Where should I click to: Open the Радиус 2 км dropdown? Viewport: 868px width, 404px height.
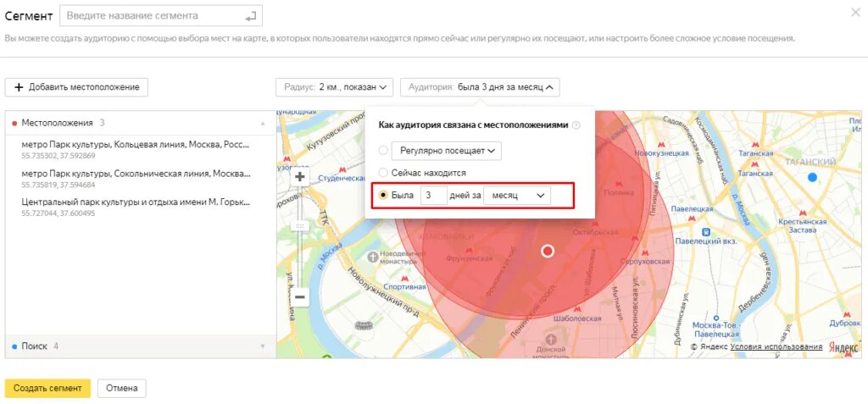coord(334,87)
